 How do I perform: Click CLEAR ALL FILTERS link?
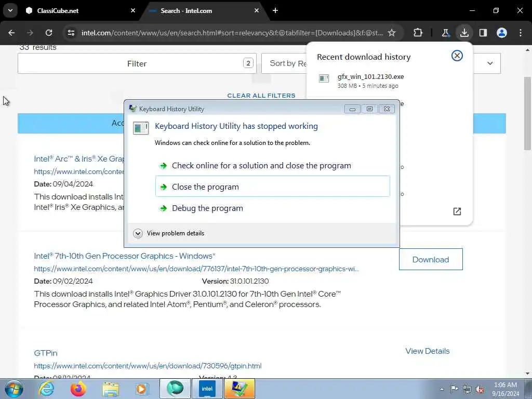click(261, 96)
